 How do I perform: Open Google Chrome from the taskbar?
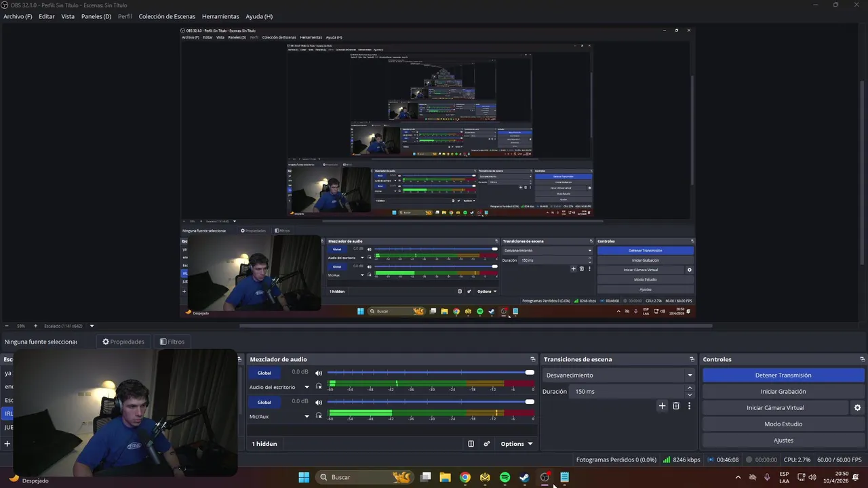(x=465, y=477)
